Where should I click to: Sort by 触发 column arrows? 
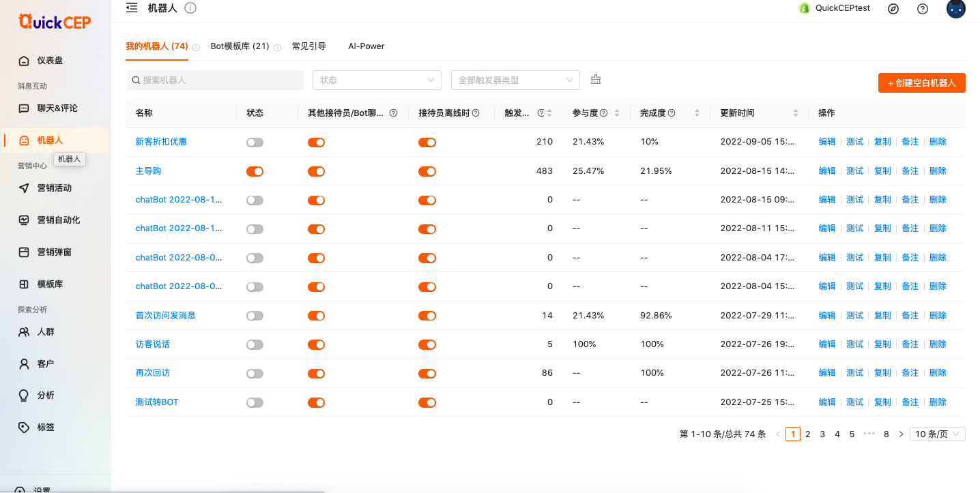click(550, 113)
